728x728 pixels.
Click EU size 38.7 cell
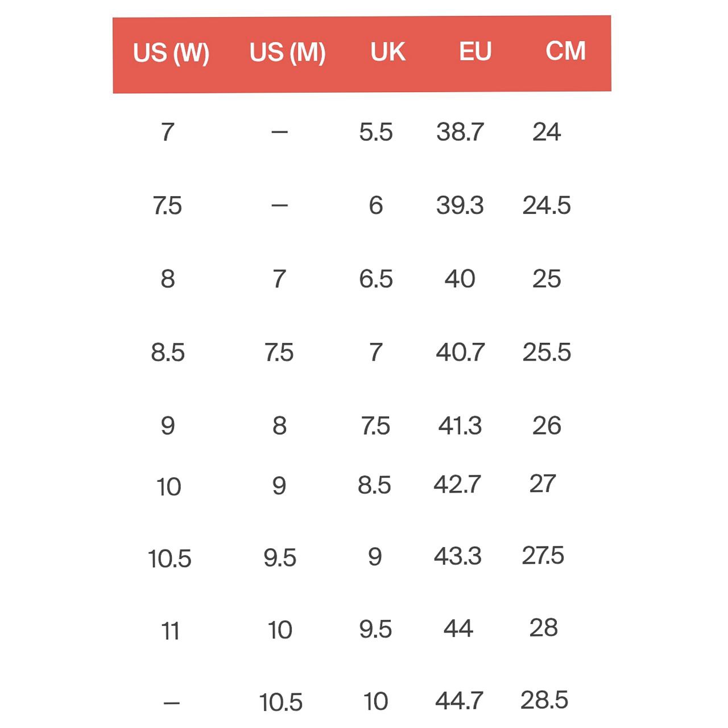[460, 132]
